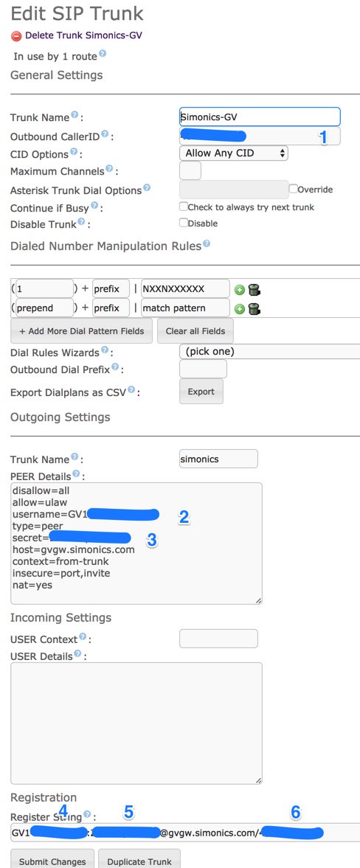360x868 pixels.
Task: Click trash icon on NXXNXXXXXX row
Action: [255, 290]
